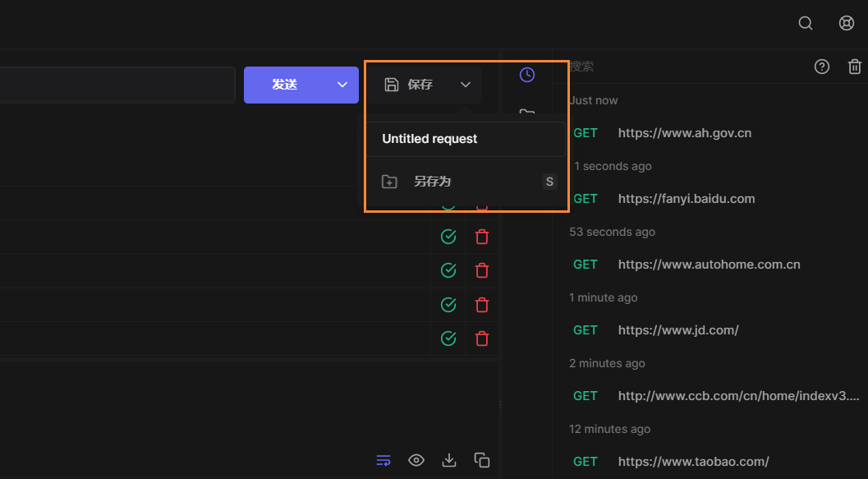Download the response via the download icon

click(x=448, y=460)
